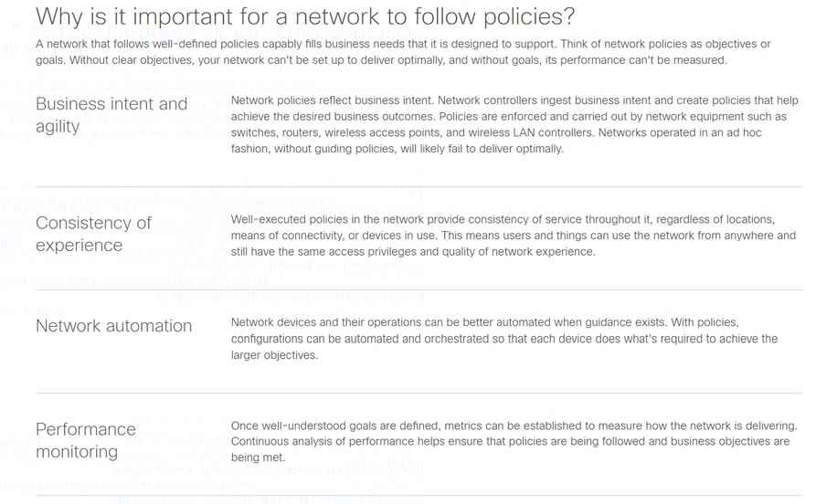
Task: Click the paragraph starting 'Network policies reflect business intent'
Action: click(514, 124)
